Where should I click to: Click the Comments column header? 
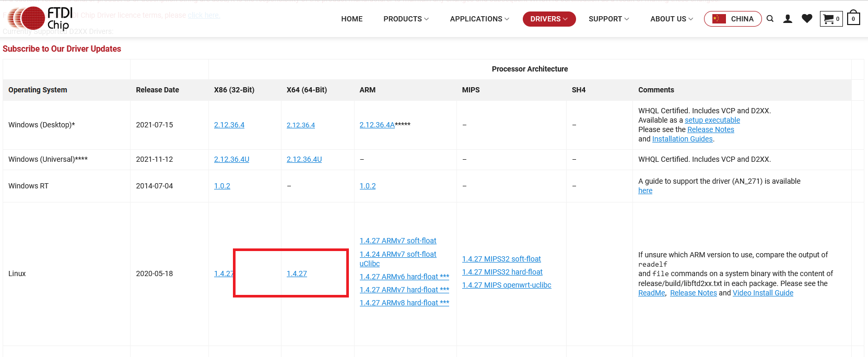click(656, 90)
